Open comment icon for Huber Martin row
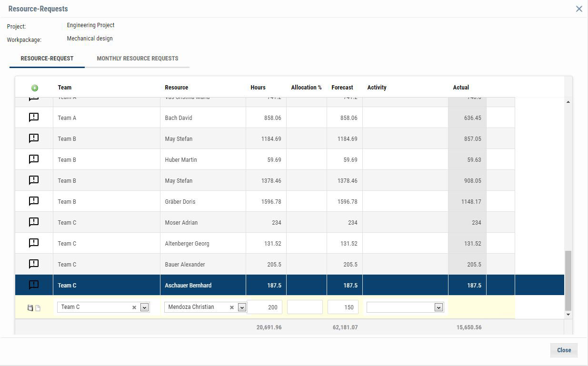Viewport: 588px width, 366px height. (34, 159)
